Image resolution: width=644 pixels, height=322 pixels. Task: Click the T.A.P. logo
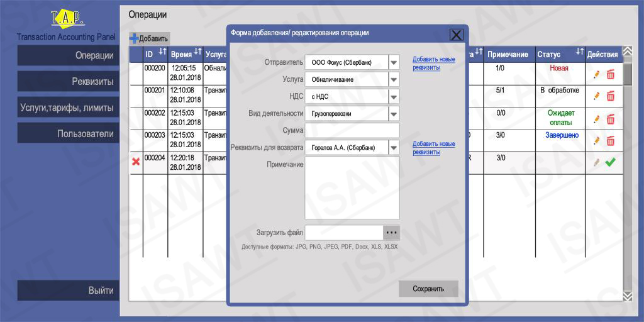click(x=67, y=19)
